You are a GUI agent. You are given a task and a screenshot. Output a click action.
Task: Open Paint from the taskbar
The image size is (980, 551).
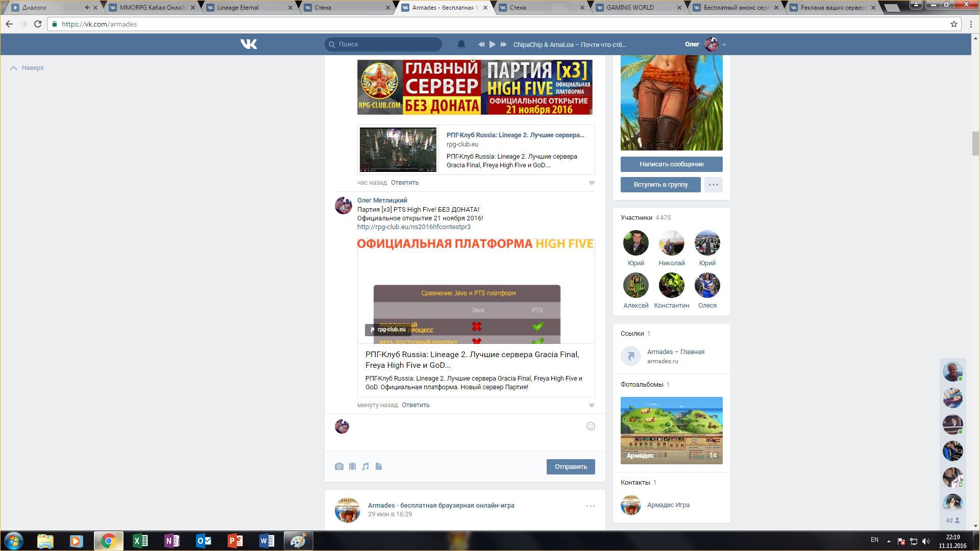[298, 541]
